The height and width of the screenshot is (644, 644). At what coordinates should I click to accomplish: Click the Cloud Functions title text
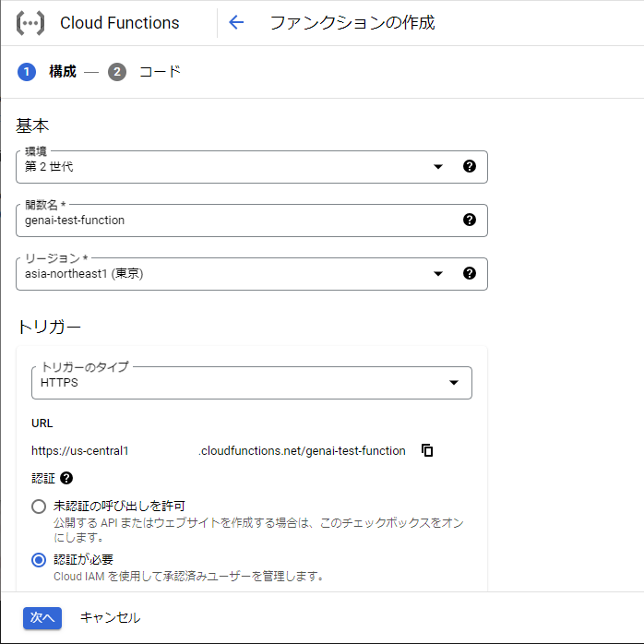click(120, 23)
